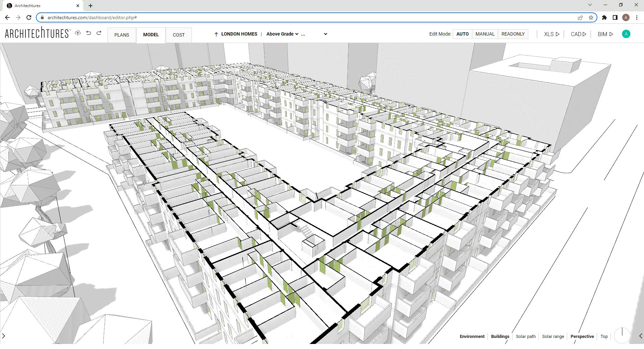This screenshot has height=349, width=644.
Task: Switch to the PLANS tab
Action: (x=122, y=35)
